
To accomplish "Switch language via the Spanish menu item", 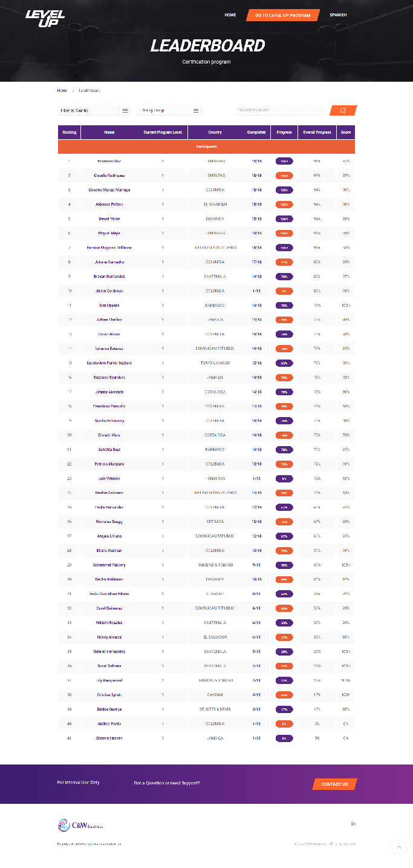I will (x=338, y=15).
